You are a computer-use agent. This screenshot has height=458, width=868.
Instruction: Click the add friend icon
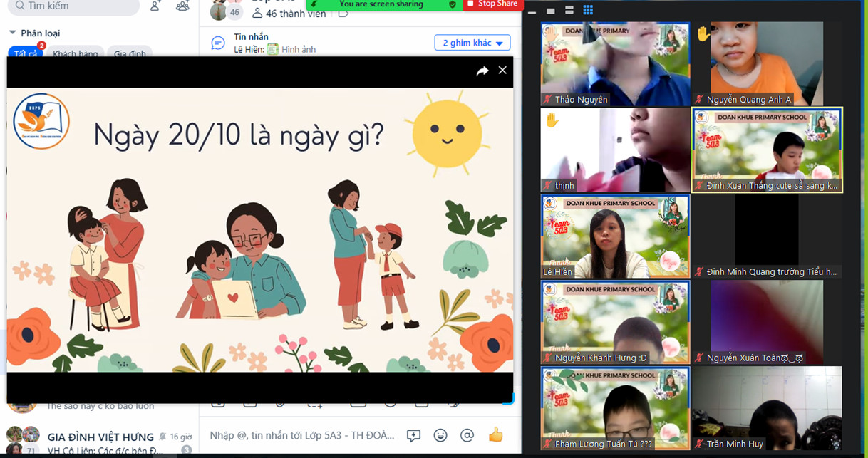tap(155, 6)
